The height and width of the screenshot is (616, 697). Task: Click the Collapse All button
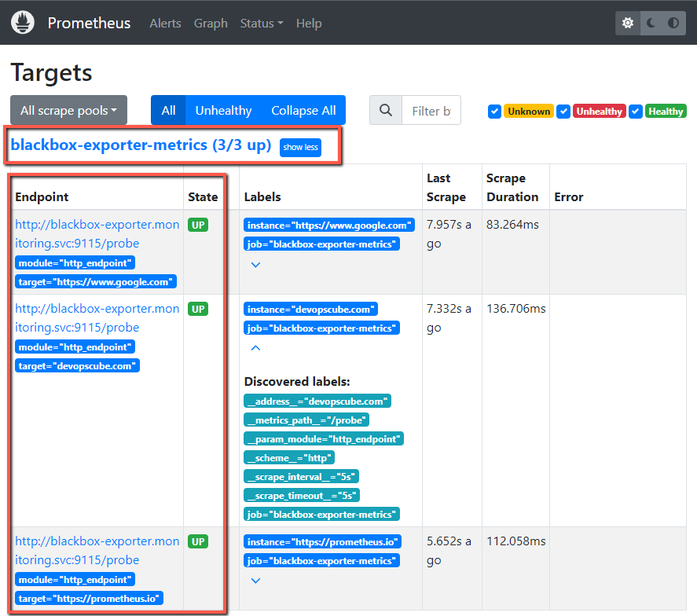pos(303,110)
